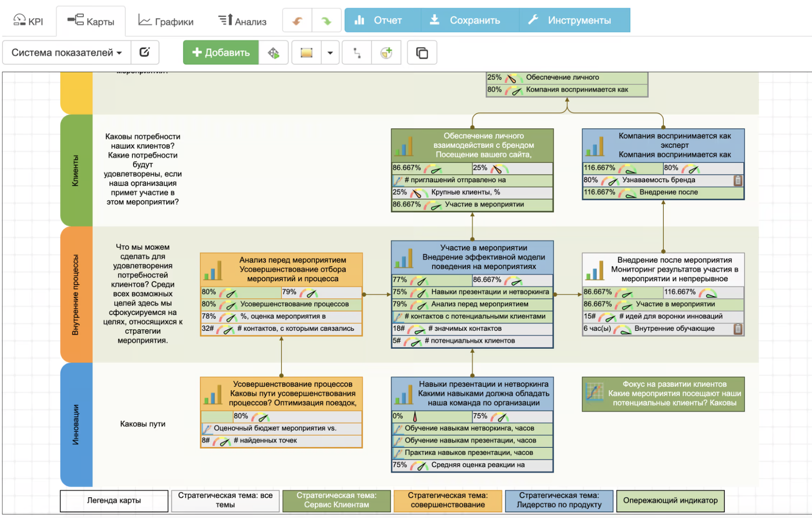This screenshot has width=812, height=518.
Task: Click clipboard icon on Узнаваемость бренда row
Action: 738,181
